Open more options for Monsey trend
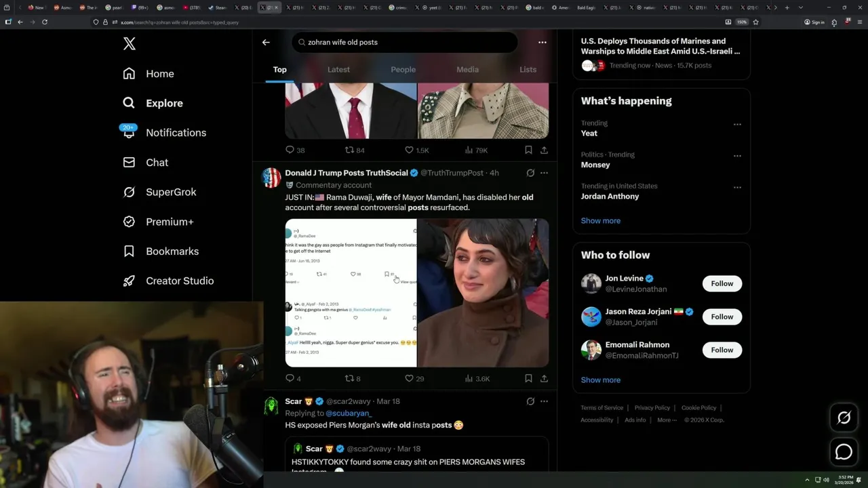Image resolution: width=868 pixels, height=488 pixels. (737, 155)
